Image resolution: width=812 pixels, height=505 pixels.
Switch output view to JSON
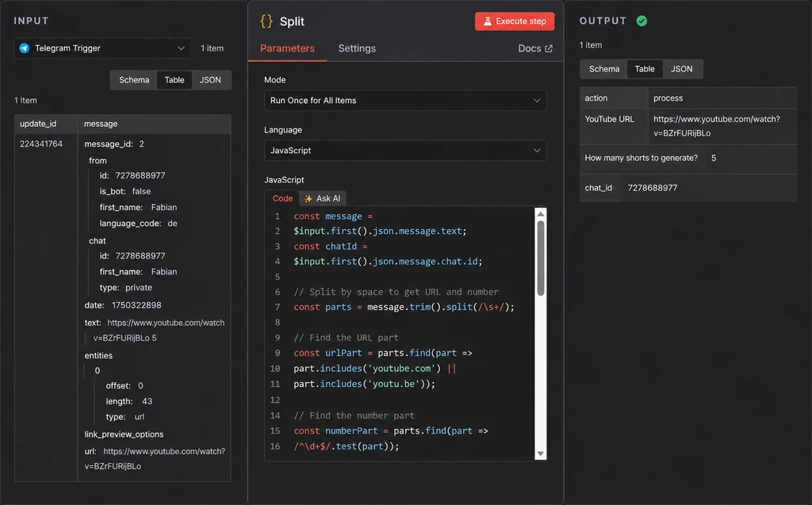click(x=681, y=69)
